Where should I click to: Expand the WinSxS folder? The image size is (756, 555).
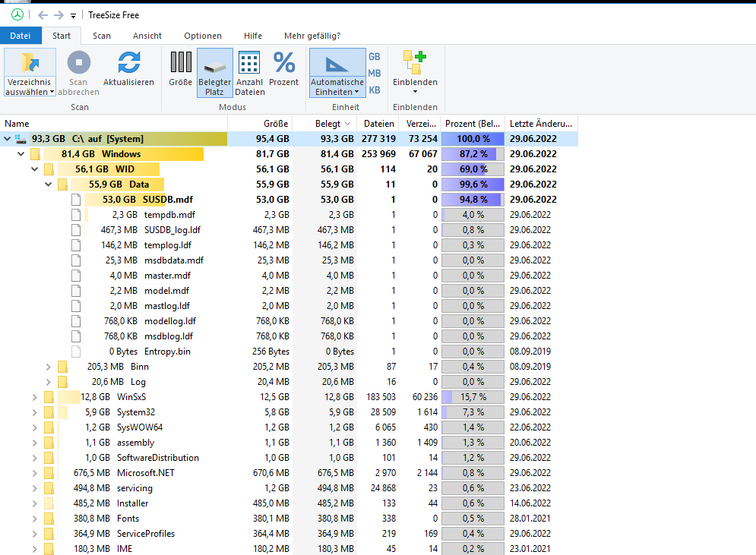35,397
